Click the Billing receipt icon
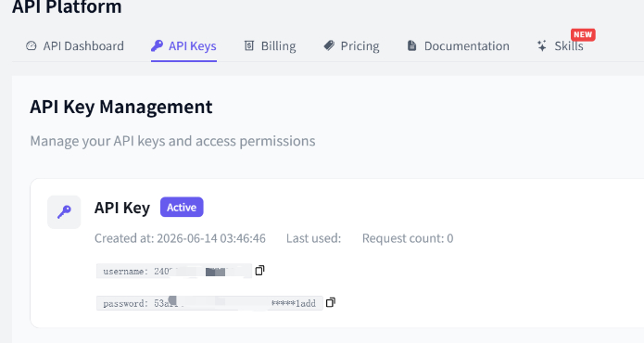Viewport: 644px width, 343px height. 249,45
